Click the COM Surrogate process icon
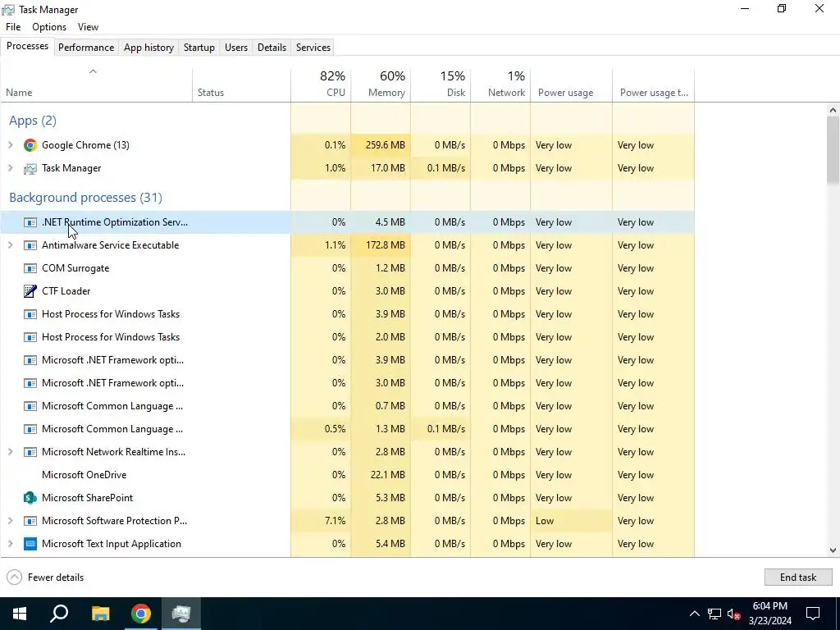Viewport: 840px width, 630px height. pos(30,268)
